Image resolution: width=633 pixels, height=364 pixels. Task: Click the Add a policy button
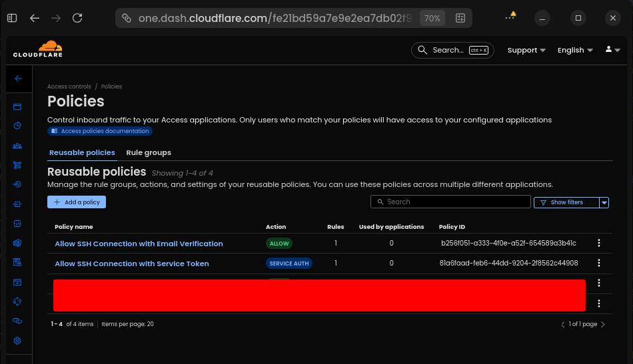pos(77,202)
